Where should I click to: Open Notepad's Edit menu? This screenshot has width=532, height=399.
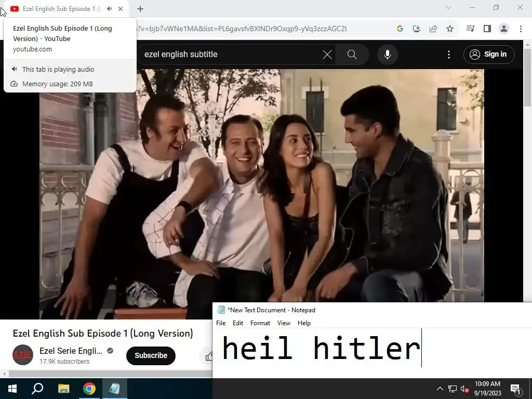tap(238, 323)
